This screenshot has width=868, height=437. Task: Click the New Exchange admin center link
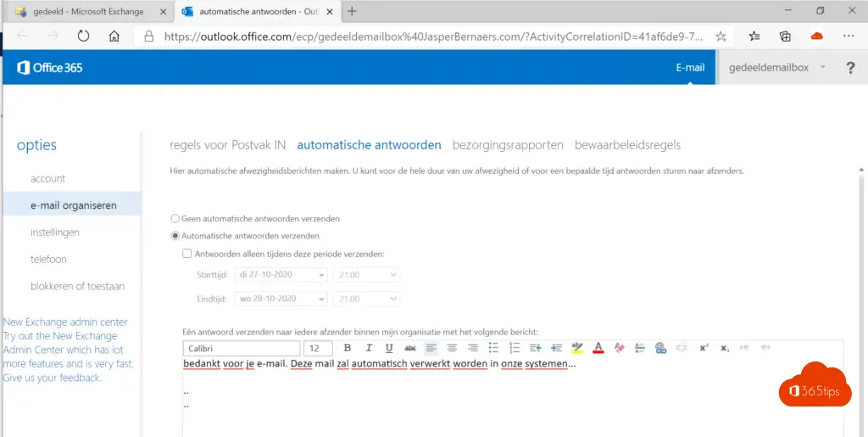pyautogui.click(x=65, y=322)
